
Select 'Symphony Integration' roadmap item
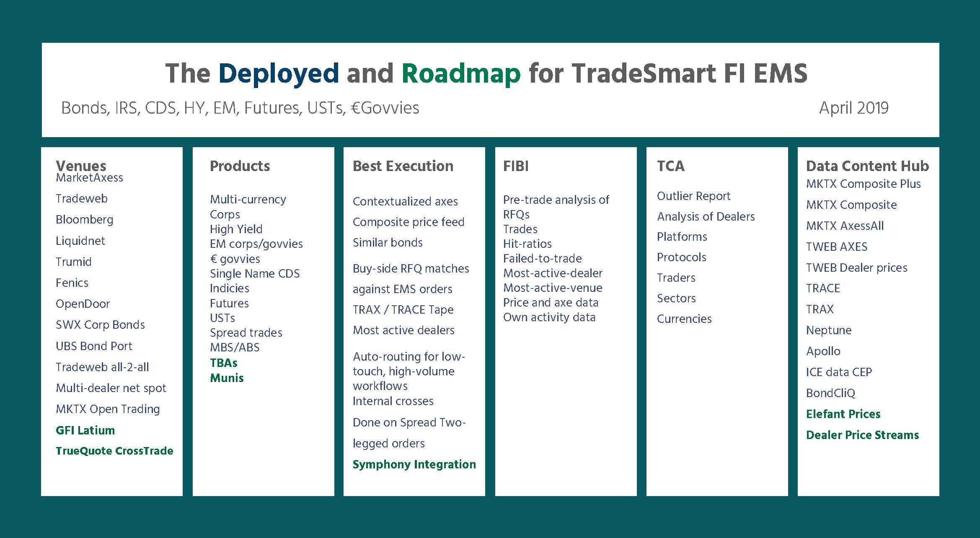click(414, 465)
